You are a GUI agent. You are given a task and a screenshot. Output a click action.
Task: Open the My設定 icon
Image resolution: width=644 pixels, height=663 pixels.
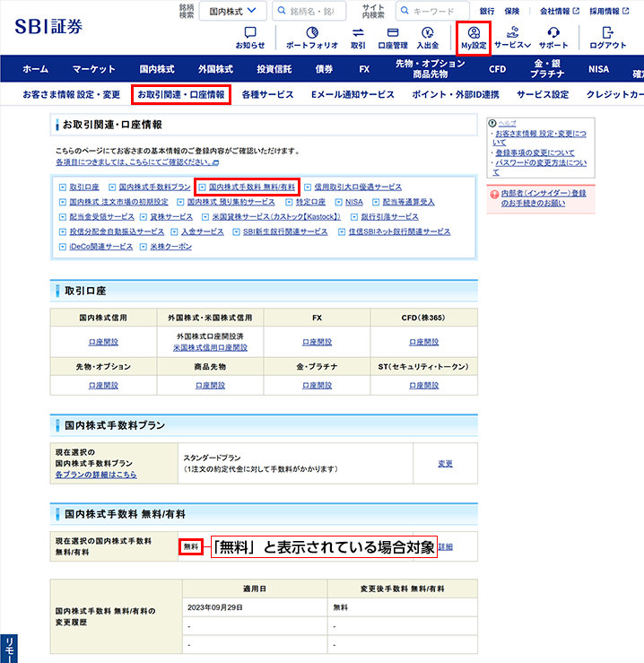(474, 38)
